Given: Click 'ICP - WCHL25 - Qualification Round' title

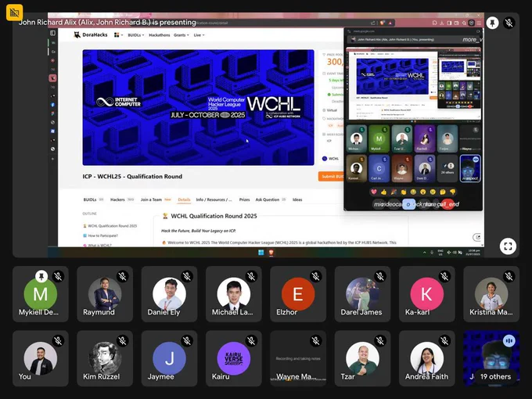Looking at the screenshot, I should tap(132, 177).
